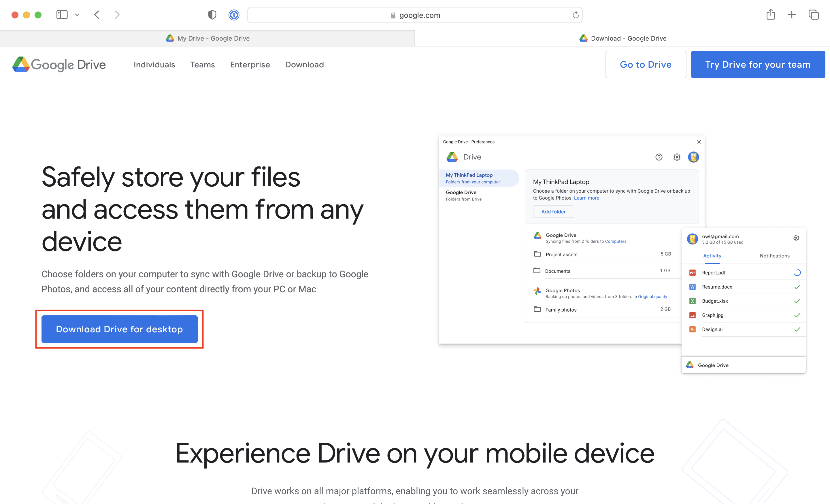Screen dimensions: 830x504
Task: Click the forward navigation arrow
Action: pyautogui.click(x=117, y=15)
